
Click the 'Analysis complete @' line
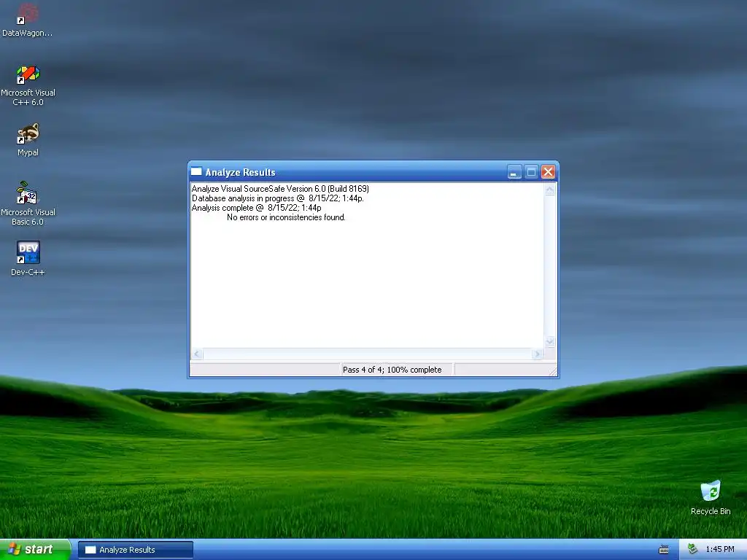click(256, 208)
